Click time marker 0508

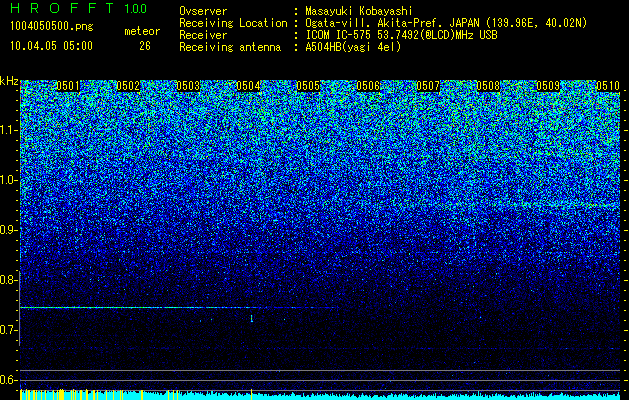(x=488, y=86)
